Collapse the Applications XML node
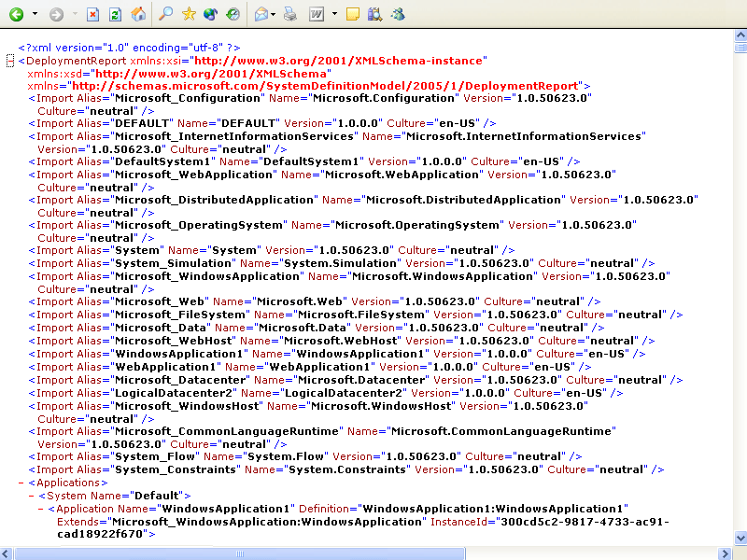The image size is (747, 560). pos(21,483)
